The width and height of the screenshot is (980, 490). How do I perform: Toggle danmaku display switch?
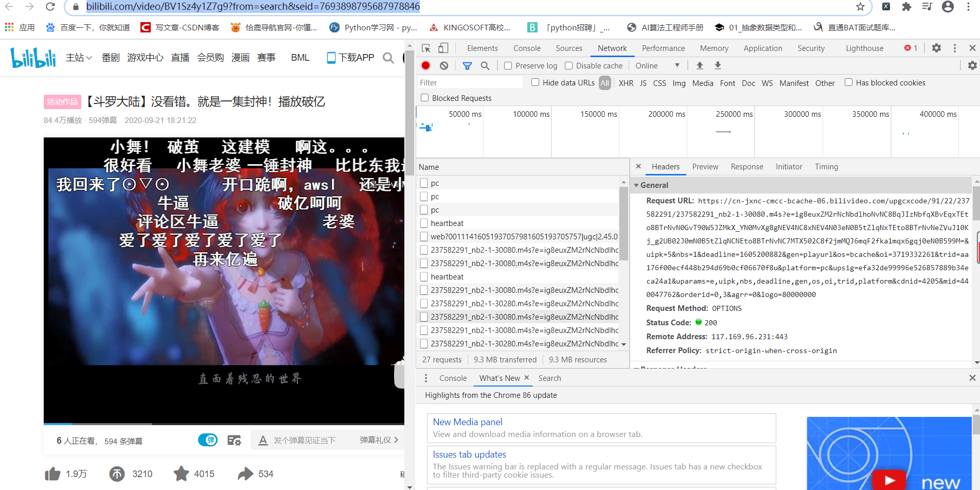tap(208, 440)
